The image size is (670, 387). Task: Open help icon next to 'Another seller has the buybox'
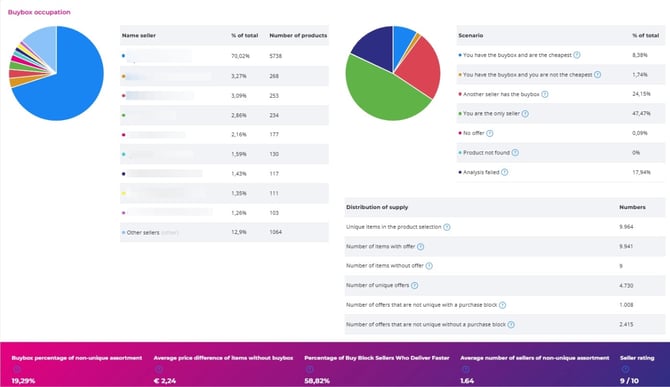pyautogui.click(x=545, y=94)
